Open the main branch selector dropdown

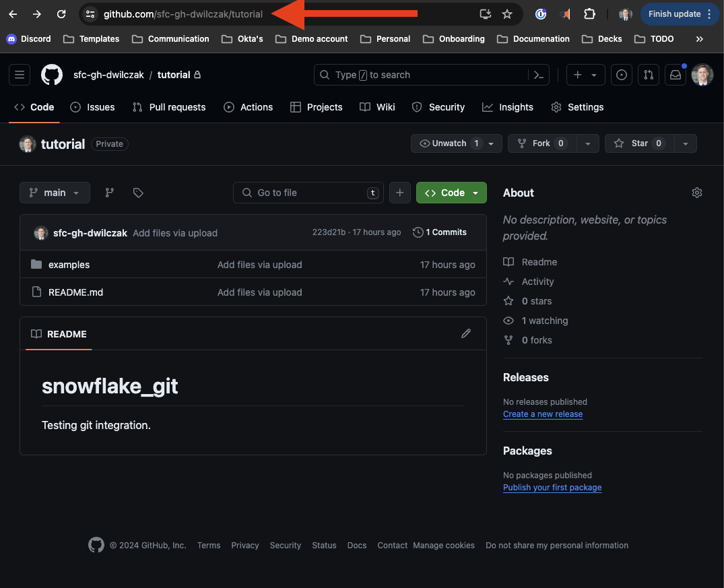(x=55, y=193)
